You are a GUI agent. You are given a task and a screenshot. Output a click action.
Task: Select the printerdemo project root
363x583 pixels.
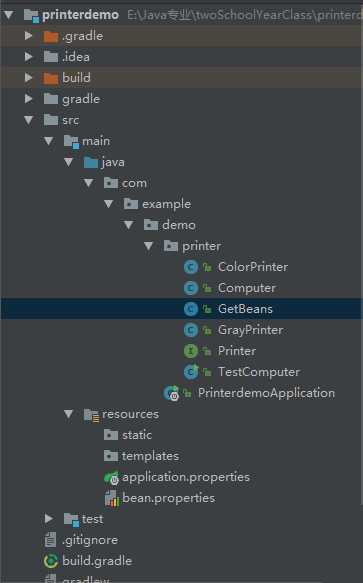coord(182,15)
